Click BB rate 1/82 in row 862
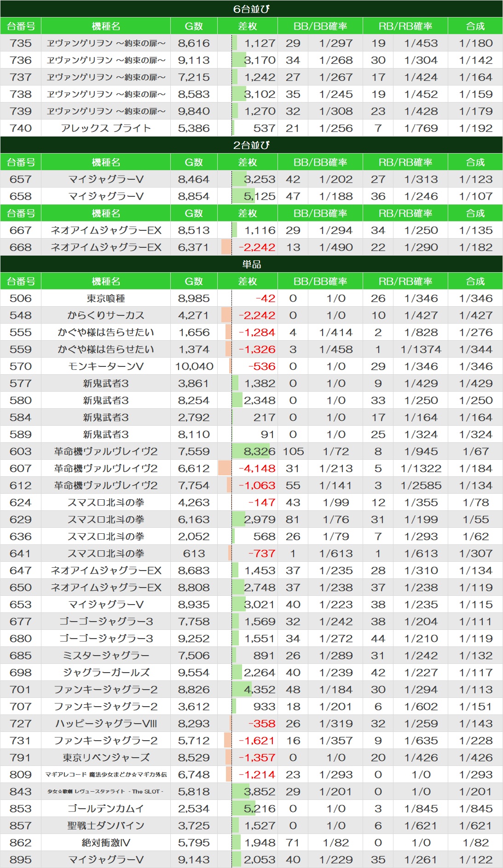 [x=336, y=843]
